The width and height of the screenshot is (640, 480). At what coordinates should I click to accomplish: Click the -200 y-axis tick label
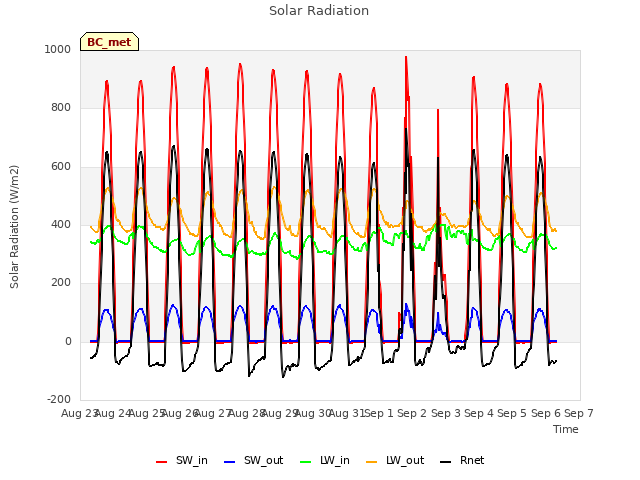click(x=59, y=399)
